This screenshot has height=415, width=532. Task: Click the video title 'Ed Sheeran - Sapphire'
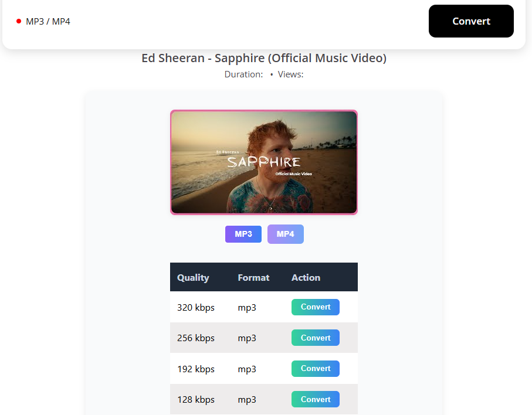264,58
